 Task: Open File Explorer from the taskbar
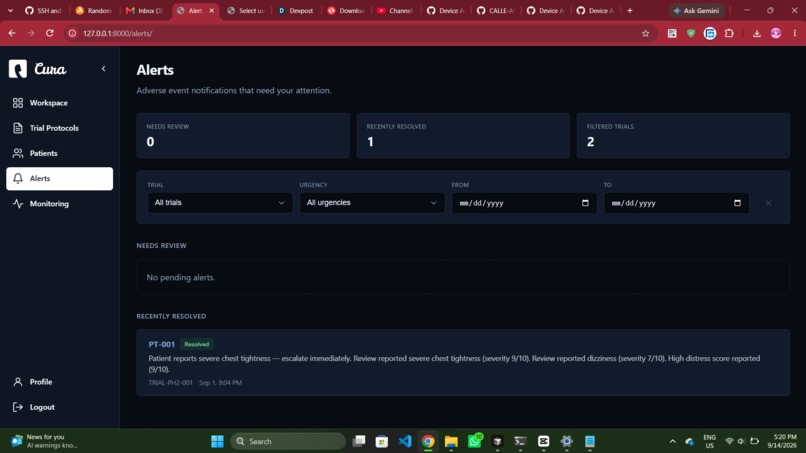pyautogui.click(x=451, y=441)
